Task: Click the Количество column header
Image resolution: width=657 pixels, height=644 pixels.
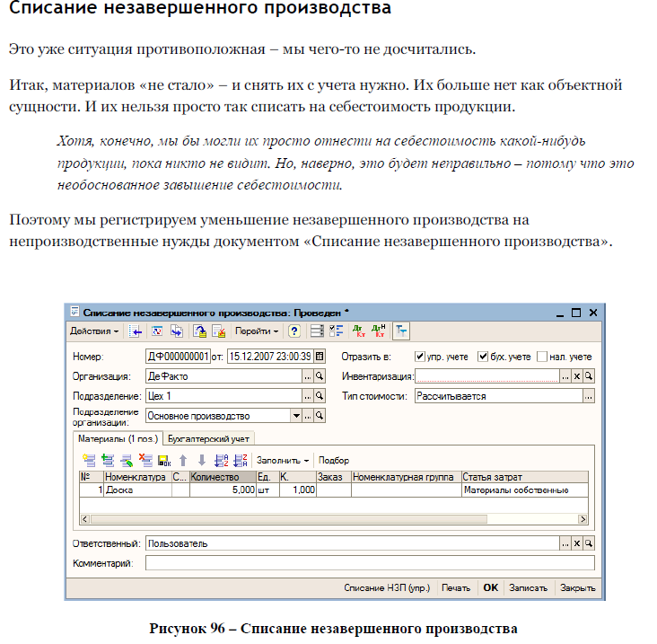Action: tap(223, 477)
